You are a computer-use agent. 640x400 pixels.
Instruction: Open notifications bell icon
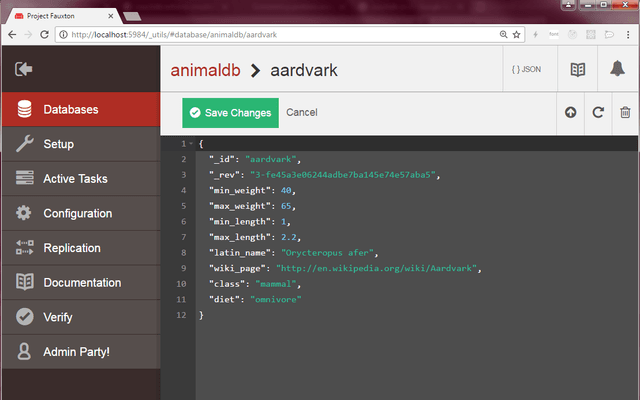(x=617, y=69)
